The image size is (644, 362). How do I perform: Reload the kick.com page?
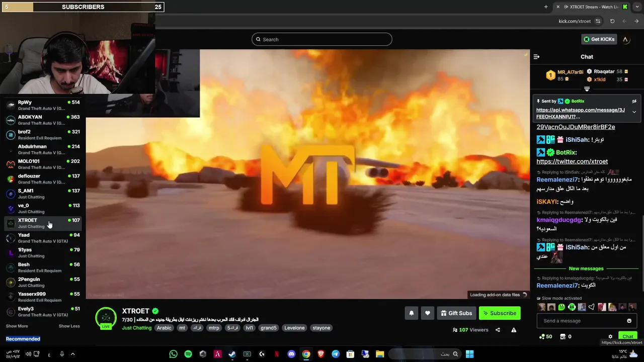tap(612, 21)
